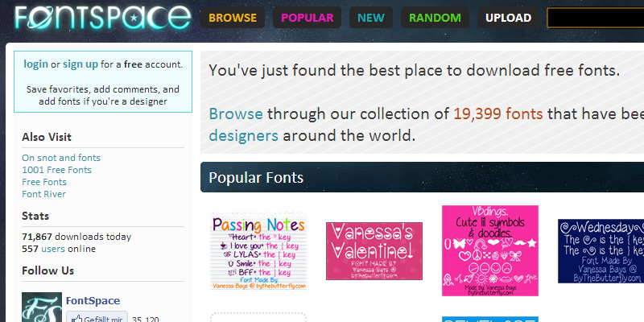Open the Vanessa's Valentine font thumbnail
The width and height of the screenshot is (644, 322).
point(374,251)
